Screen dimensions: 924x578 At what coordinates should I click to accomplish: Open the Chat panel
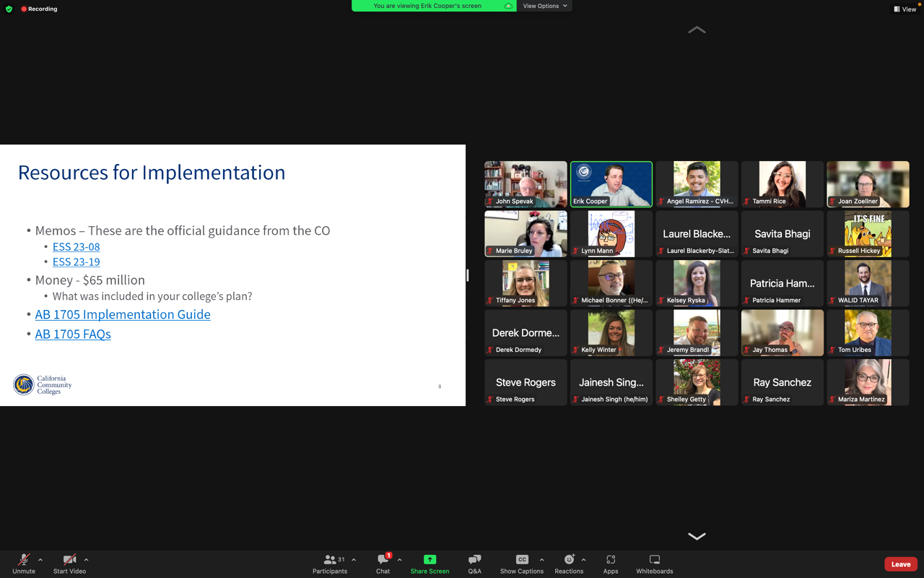click(x=383, y=560)
